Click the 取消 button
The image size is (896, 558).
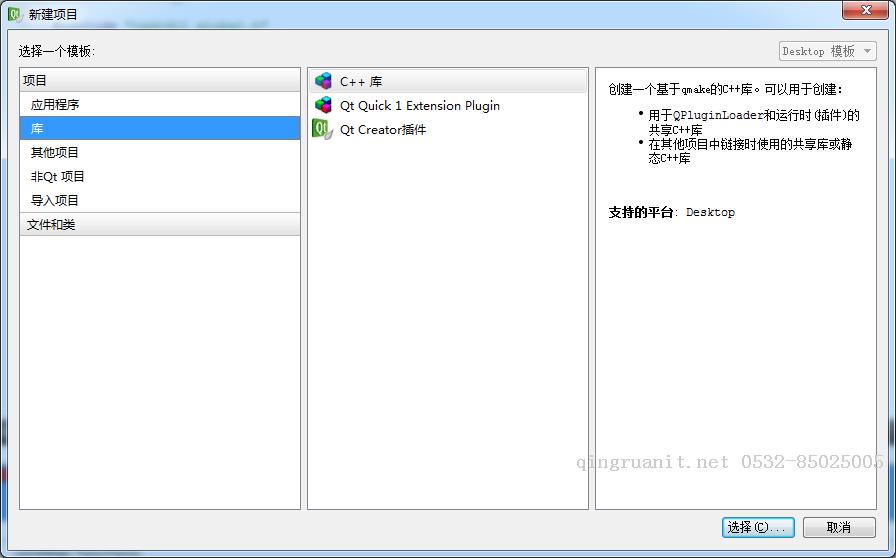(839, 527)
